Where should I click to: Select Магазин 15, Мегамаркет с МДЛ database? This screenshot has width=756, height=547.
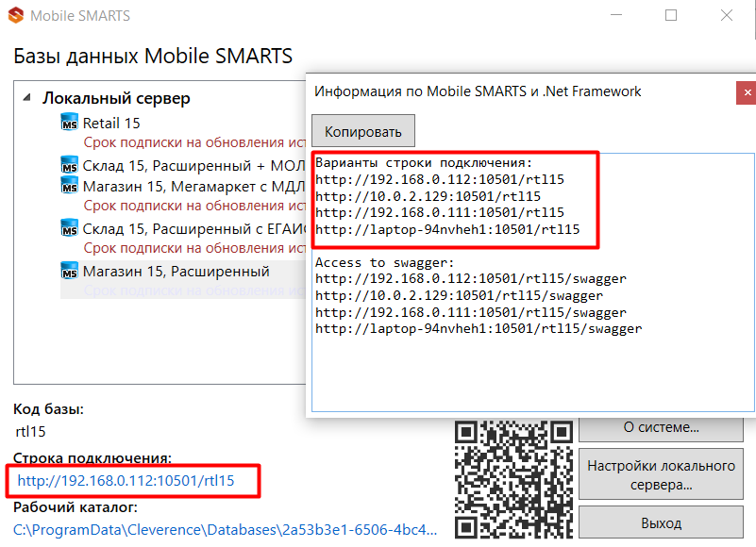(193, 187)
